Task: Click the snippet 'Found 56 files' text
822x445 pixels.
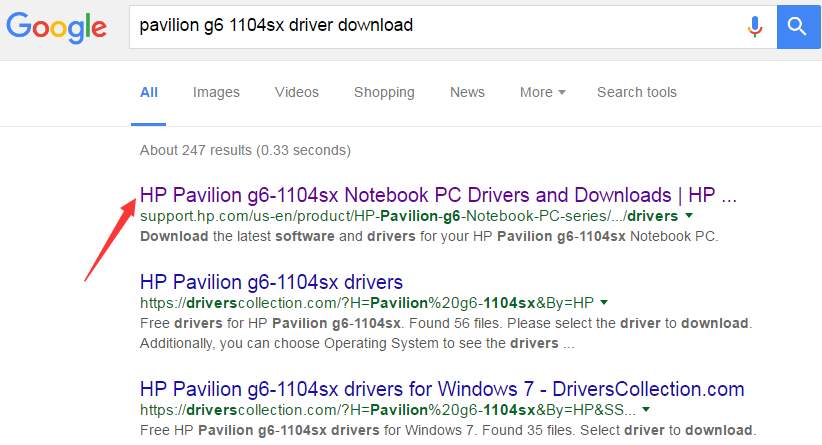Action: 454,323
